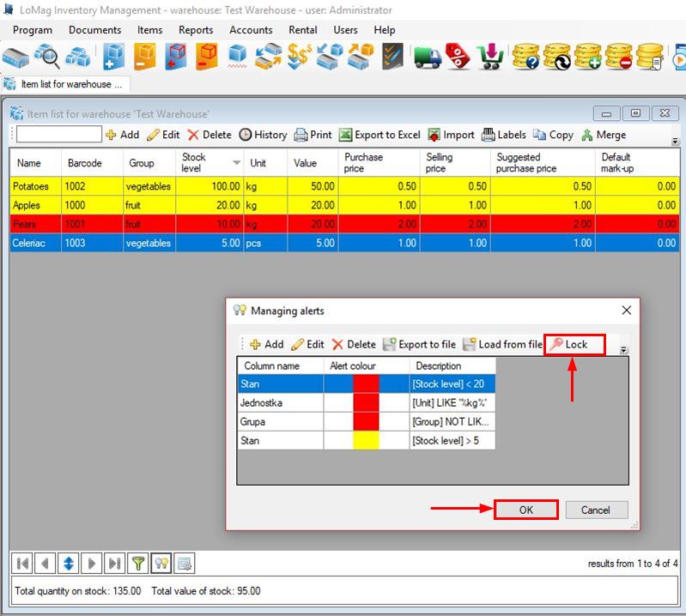Image resolution: width=686 pixels, height=616 pixels.
Task: Click Export to file in alerts toolbar
Action: click(x=419, y=345)
